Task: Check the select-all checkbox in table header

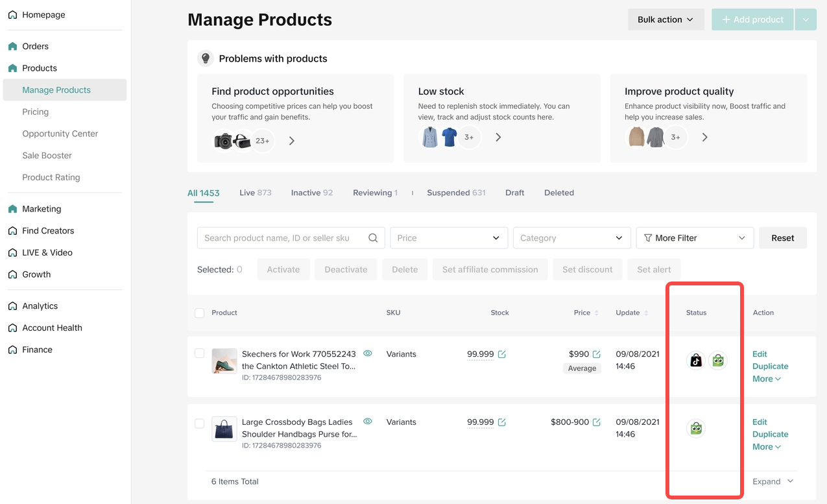Action: 200,313
